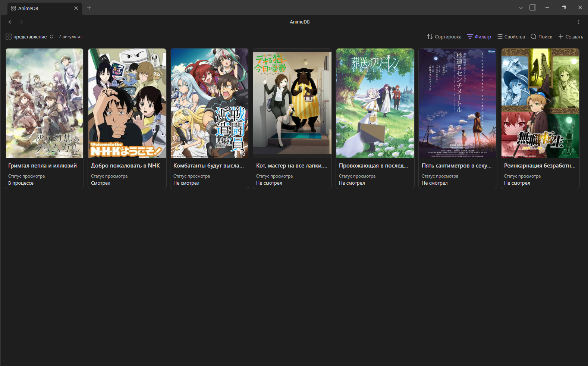588x366 pixels.
Task: Open the Фильтр filter options
Action: pos(479,37)
